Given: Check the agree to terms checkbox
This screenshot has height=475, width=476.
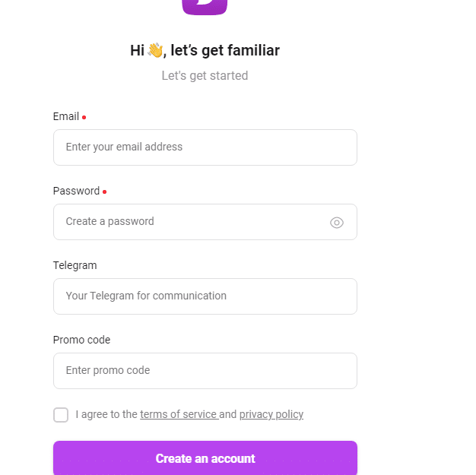Looking at the screenshot, I should (61, 415).
